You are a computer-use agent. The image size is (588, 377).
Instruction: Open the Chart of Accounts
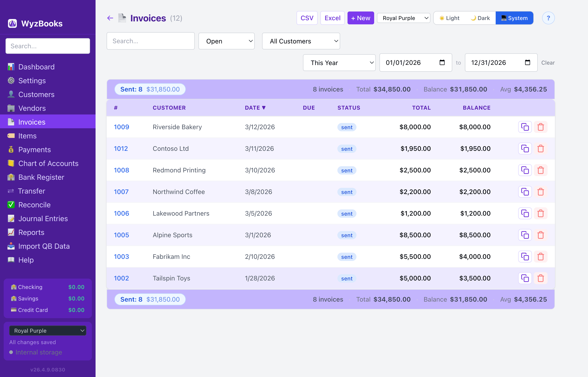pyautogui.click(x=48, y=163)
